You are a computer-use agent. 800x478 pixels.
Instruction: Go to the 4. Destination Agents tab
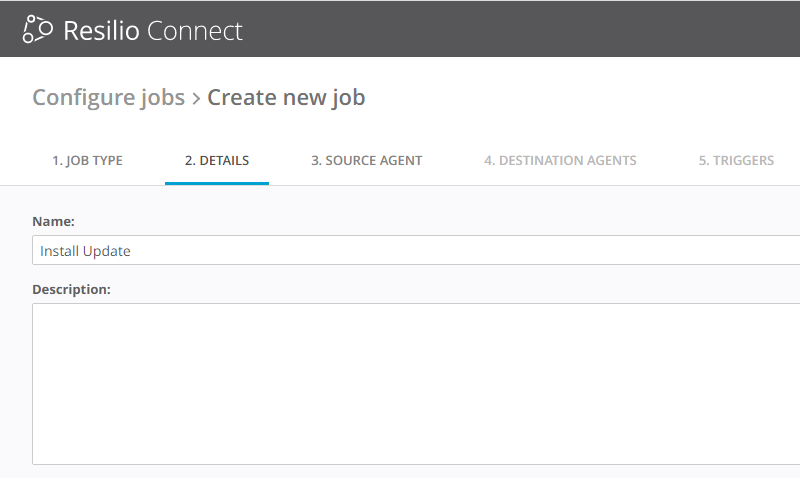coord(560,160)
